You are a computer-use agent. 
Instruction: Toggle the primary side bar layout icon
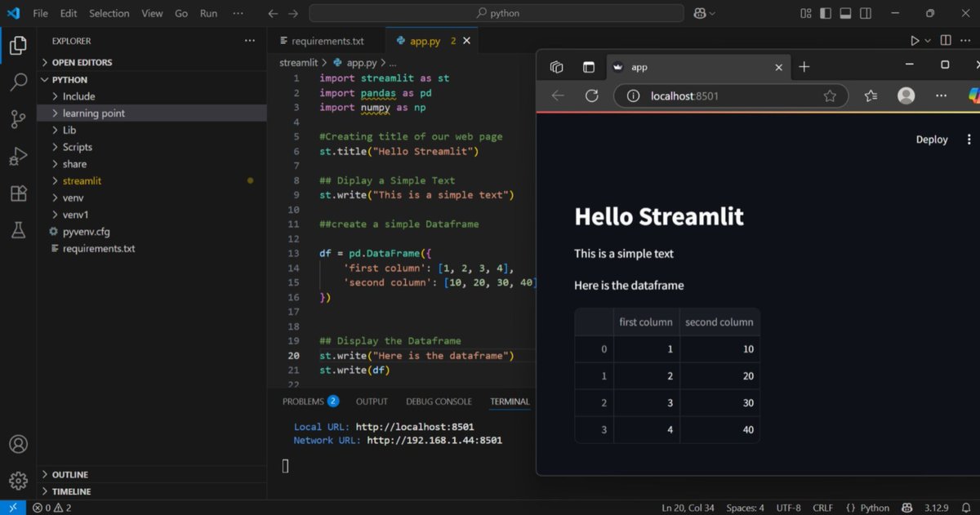click(x=826, y=13)
